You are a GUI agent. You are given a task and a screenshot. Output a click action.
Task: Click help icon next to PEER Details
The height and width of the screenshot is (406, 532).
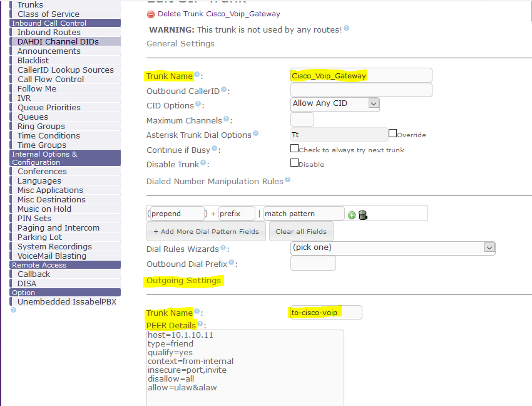point(200,324)
